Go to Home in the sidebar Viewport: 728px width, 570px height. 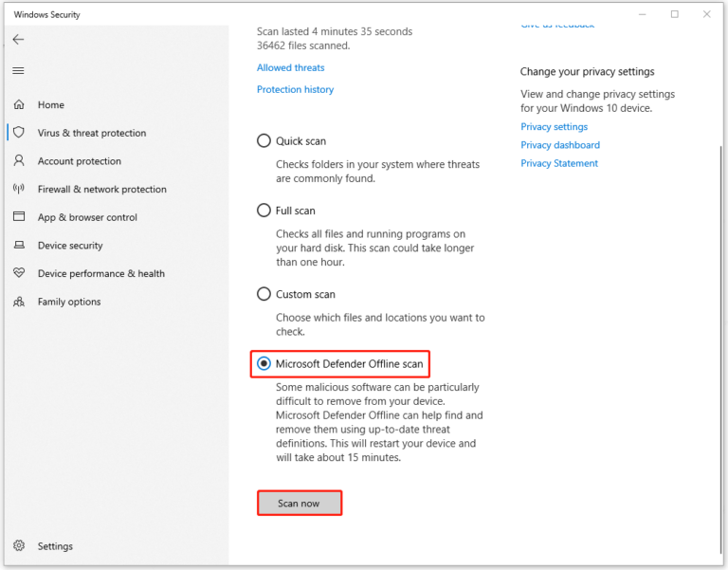[51, 105]
